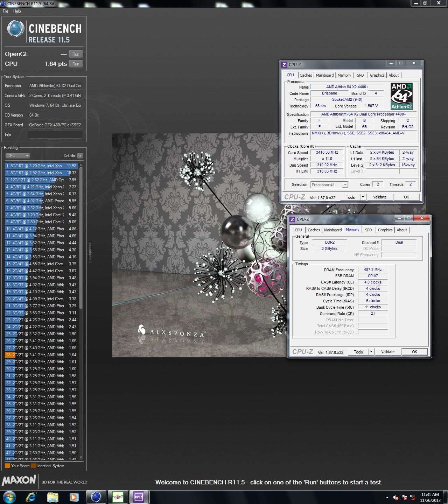Open Windows Explorer folder icon in taskbar

click(53, 497)
